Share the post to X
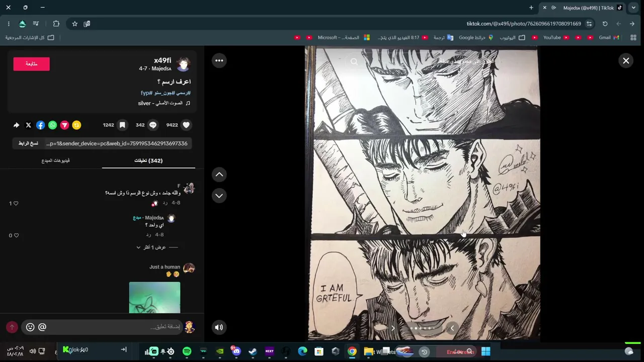Image resolution: width=644 pixels, height=362 pixels. pyautogui.click(x=28, y=125)
